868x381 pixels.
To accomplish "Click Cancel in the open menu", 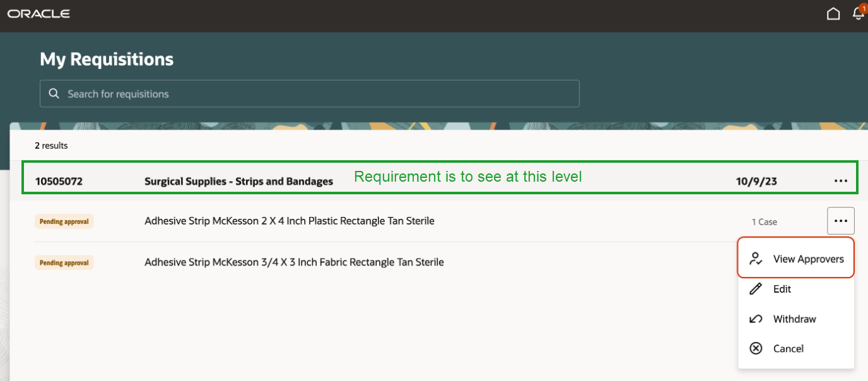I will click(x=789, y=348).
